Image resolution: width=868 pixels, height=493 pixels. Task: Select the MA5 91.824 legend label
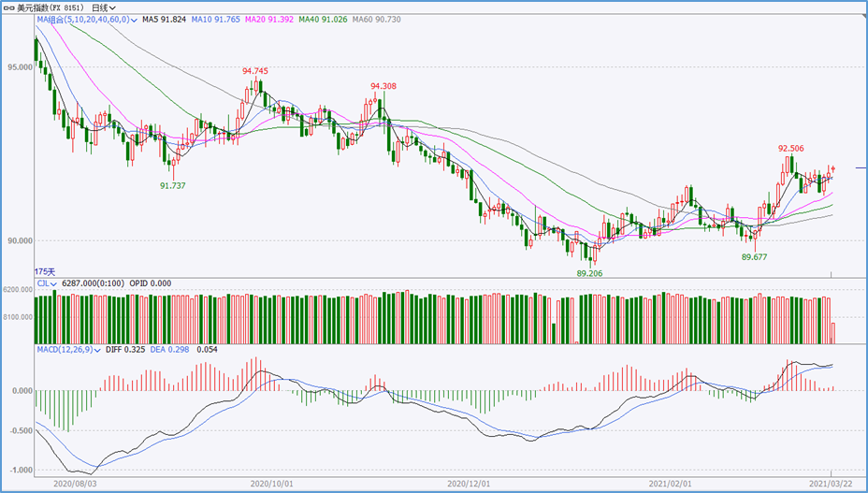[x=164, y=19]
